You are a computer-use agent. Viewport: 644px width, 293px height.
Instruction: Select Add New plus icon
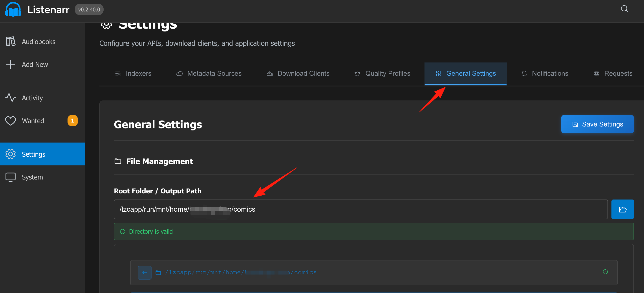tap(11, 64)
